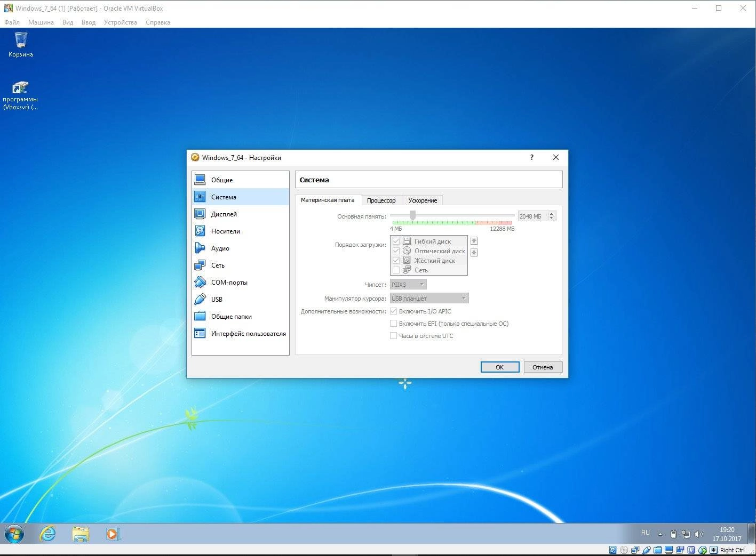Image resolution: width=756 pixels, height=556 pixels.
Task: Select the Корзина desktop icon
Action: 21,45
